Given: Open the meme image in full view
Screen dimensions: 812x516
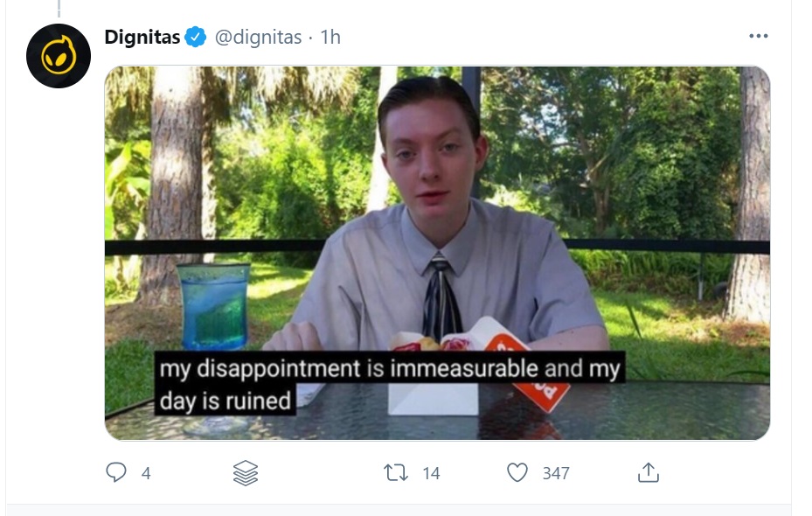Looking at the screenshot, I should tap(437, 253).
